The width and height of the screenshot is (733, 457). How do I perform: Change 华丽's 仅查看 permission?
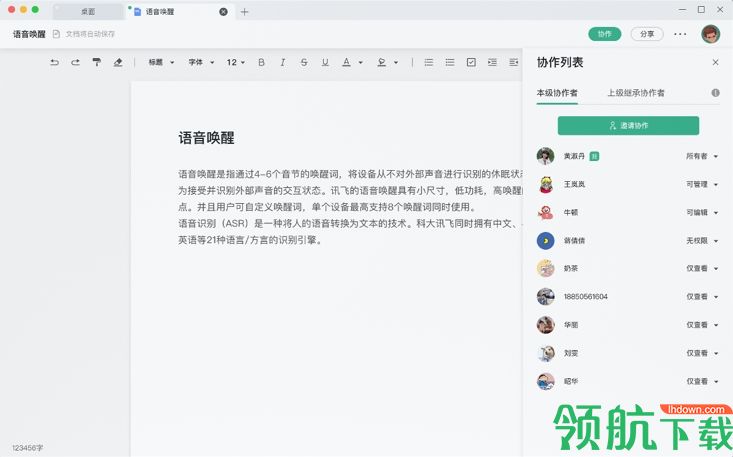(x=702, y=325)
